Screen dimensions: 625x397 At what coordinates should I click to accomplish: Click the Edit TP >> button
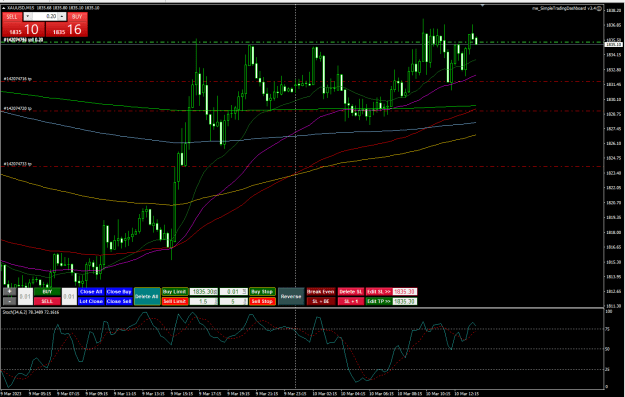379,301
